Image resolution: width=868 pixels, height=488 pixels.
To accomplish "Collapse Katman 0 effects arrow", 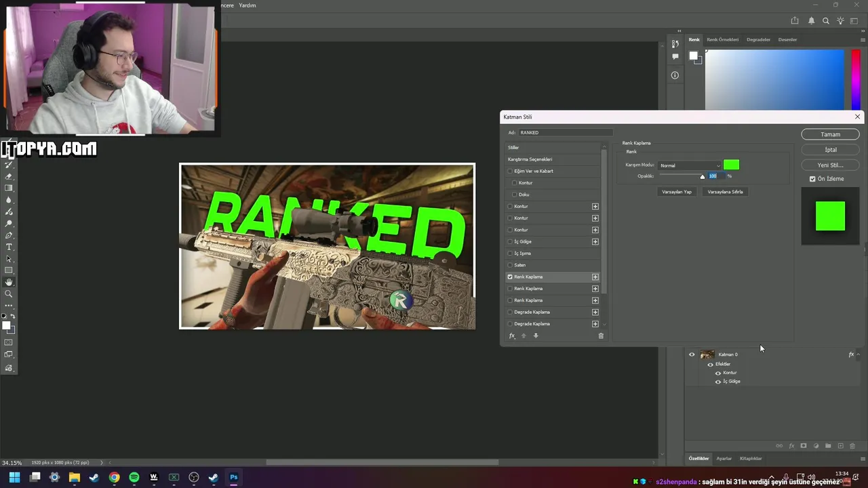I will [859, 354].
